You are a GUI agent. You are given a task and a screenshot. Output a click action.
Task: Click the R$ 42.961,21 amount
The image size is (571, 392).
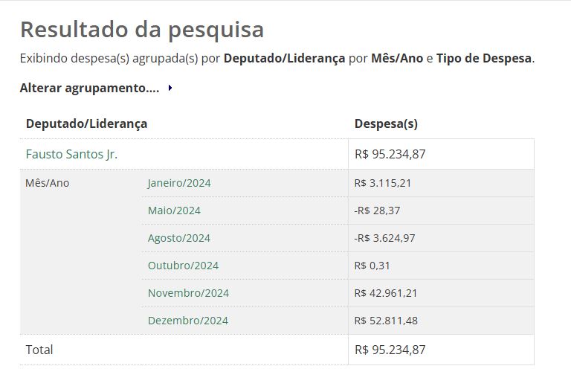[386, 293]
